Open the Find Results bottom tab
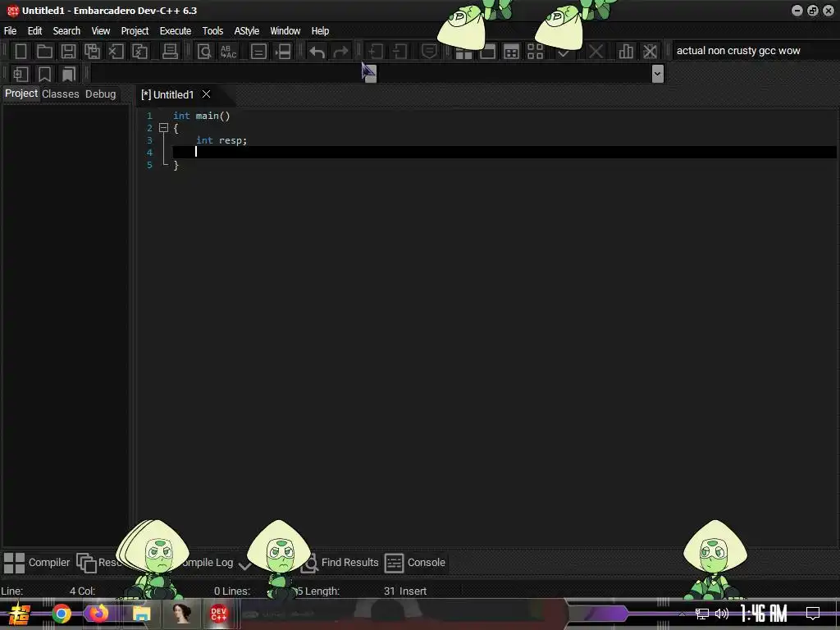 (340, 563)
